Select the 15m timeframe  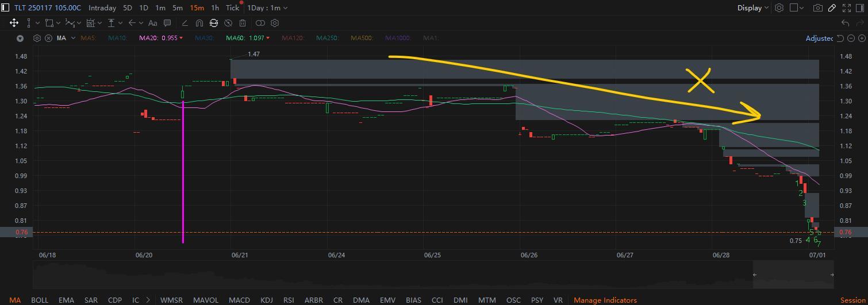(197, 8)
